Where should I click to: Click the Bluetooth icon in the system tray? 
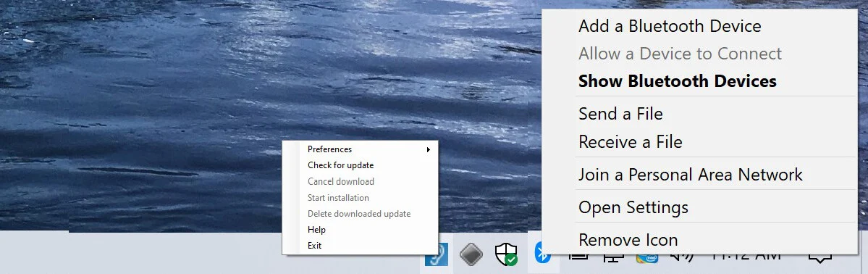(x=542, y=254)
